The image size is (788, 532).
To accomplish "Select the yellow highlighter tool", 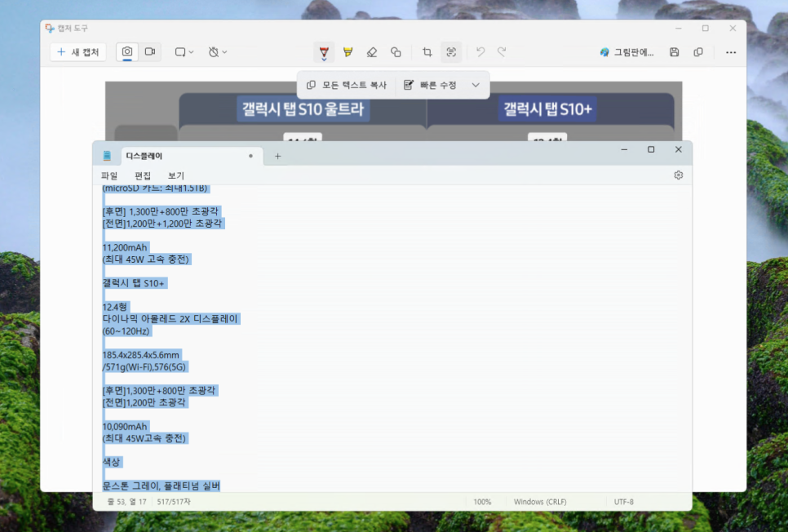I will point(348,51).
